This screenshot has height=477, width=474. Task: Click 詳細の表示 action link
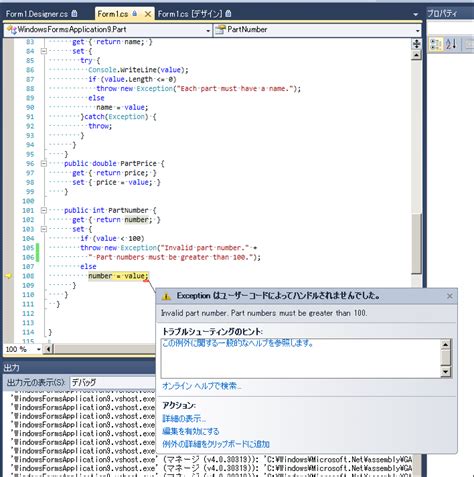coord(184,418)
